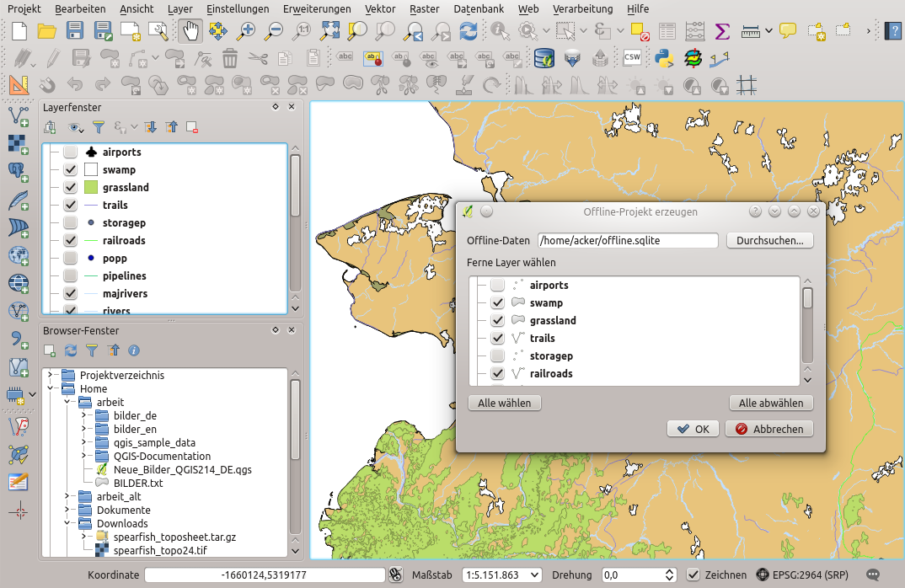Click the Delete Selected trash icon
This screenshot has width=905, height=588.
coord(229,58)
